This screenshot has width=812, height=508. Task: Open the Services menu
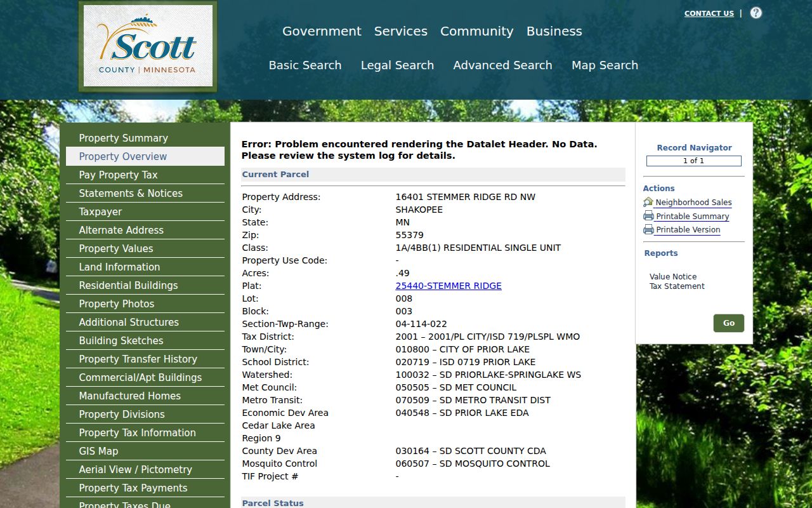pos(401,31)
